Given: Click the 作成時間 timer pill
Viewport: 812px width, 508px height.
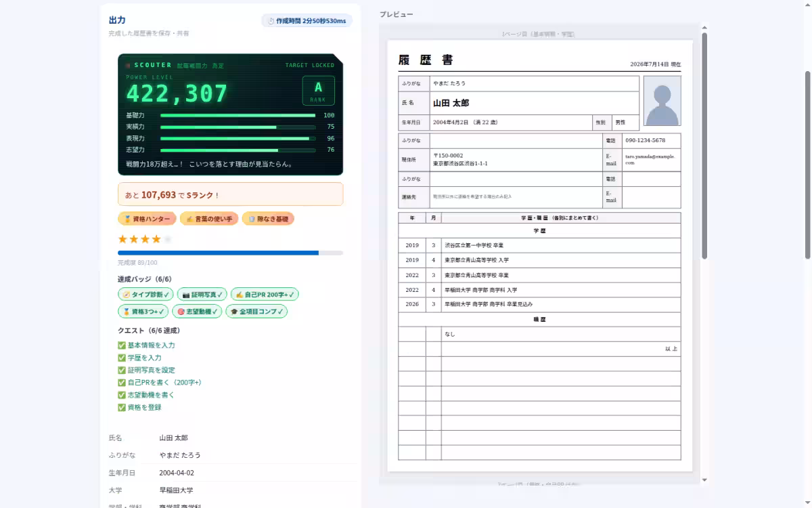Looking at the screenshot, I should (x=307, y=21).
